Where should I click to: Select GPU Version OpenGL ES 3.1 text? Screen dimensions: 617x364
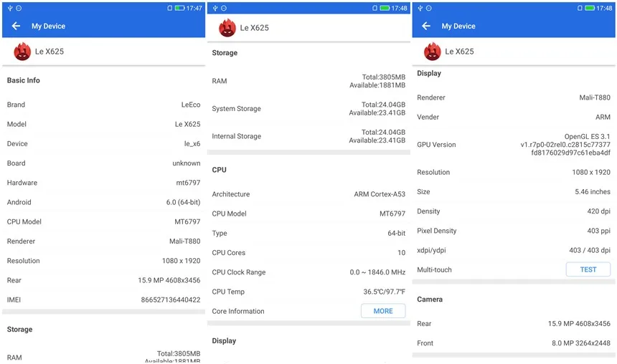coord(587,136)
